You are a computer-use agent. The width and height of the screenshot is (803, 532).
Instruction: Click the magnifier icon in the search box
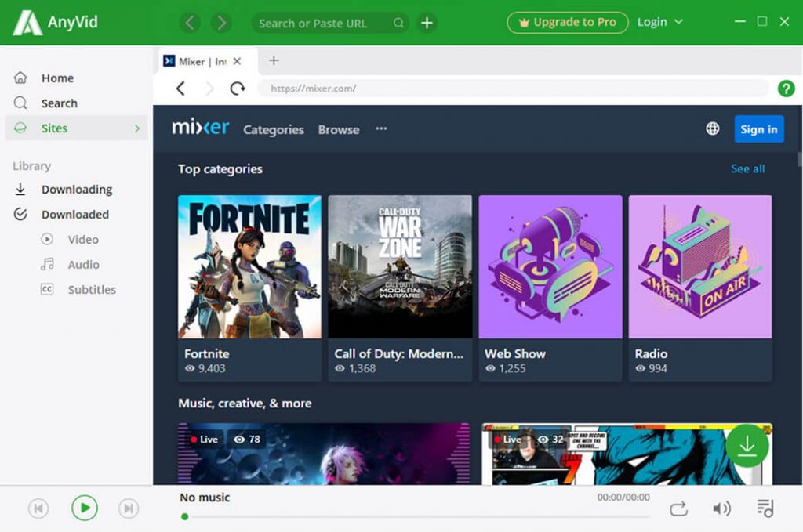[x=398, y=23]
